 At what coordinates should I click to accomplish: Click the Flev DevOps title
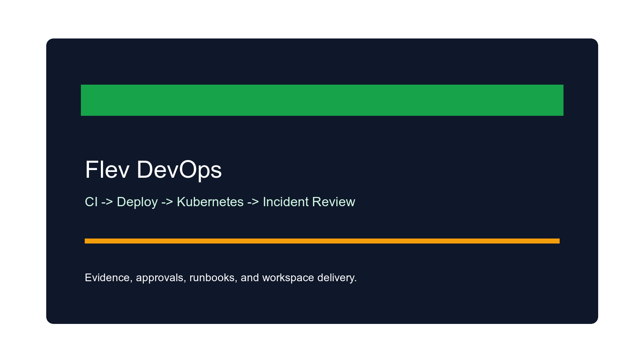(153, 170)
